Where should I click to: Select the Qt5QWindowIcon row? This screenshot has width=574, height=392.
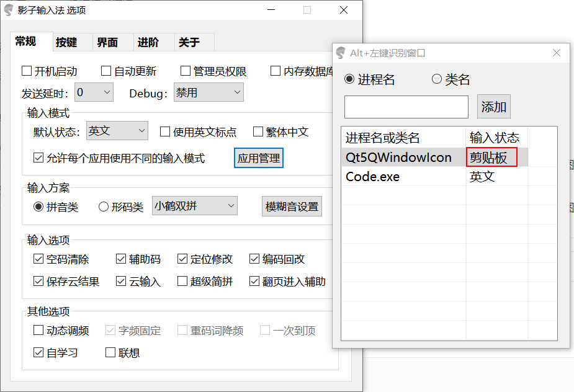[x=435, y=158]
